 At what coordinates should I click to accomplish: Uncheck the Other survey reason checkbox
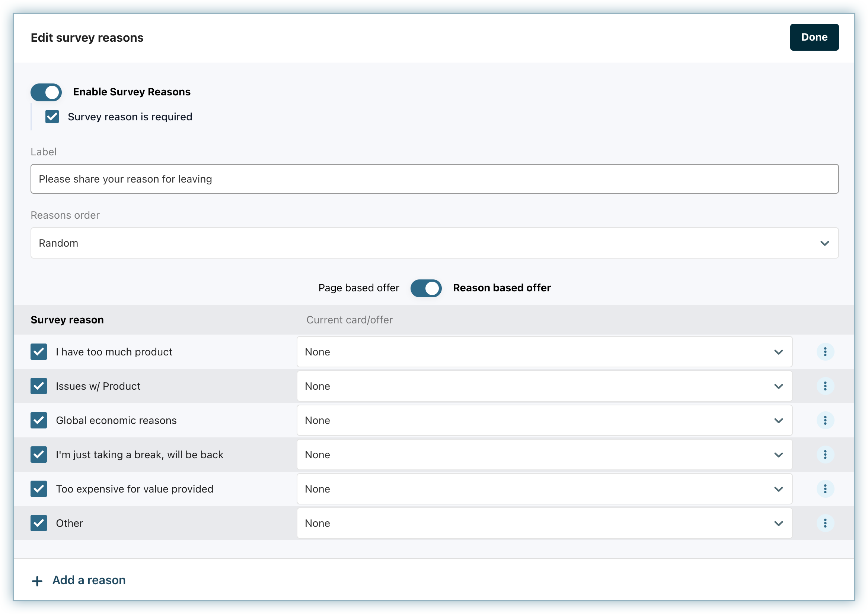click(39, 523)
